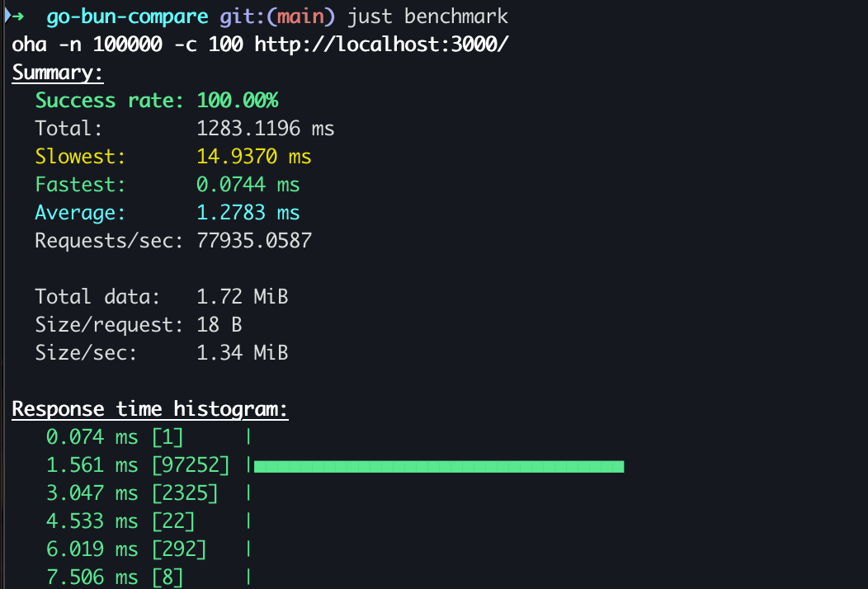Screen dimensions: 868x589
Task: Click the Total time value 1283.1196 ms
Action: [265, 128]
